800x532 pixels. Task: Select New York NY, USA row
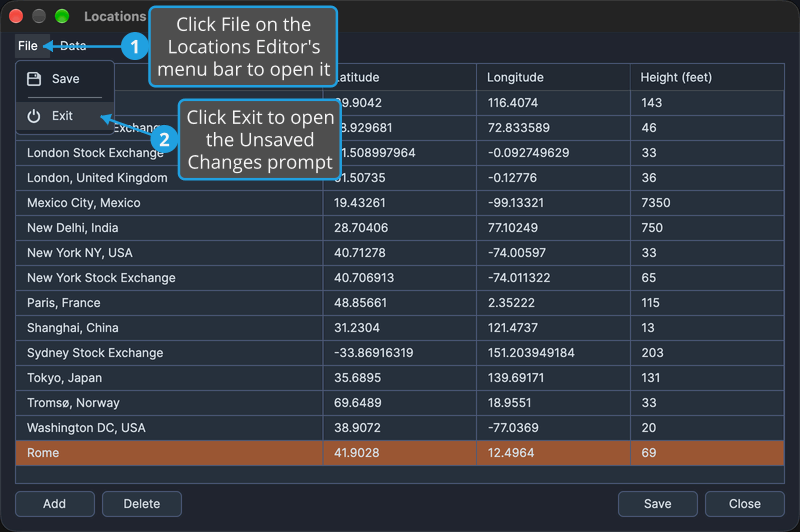tap(399, 253)
